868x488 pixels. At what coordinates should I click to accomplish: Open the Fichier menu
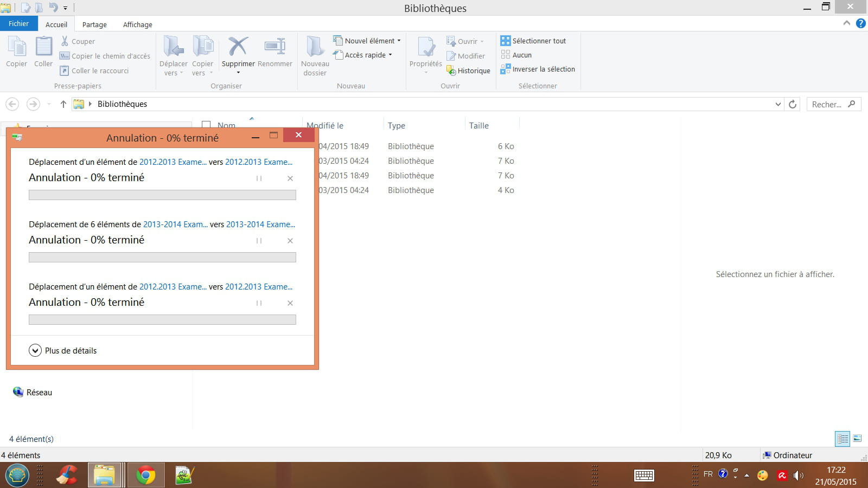coord(18,23)
